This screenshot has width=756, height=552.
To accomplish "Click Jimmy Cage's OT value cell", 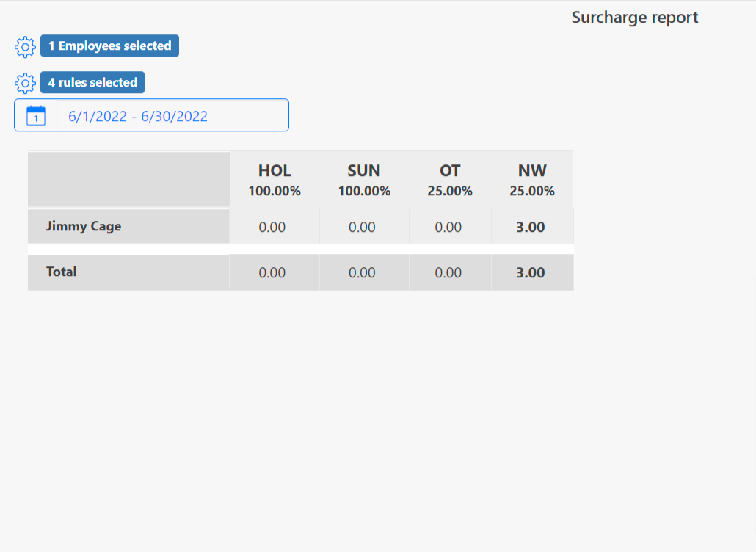I will coord(448,228).
